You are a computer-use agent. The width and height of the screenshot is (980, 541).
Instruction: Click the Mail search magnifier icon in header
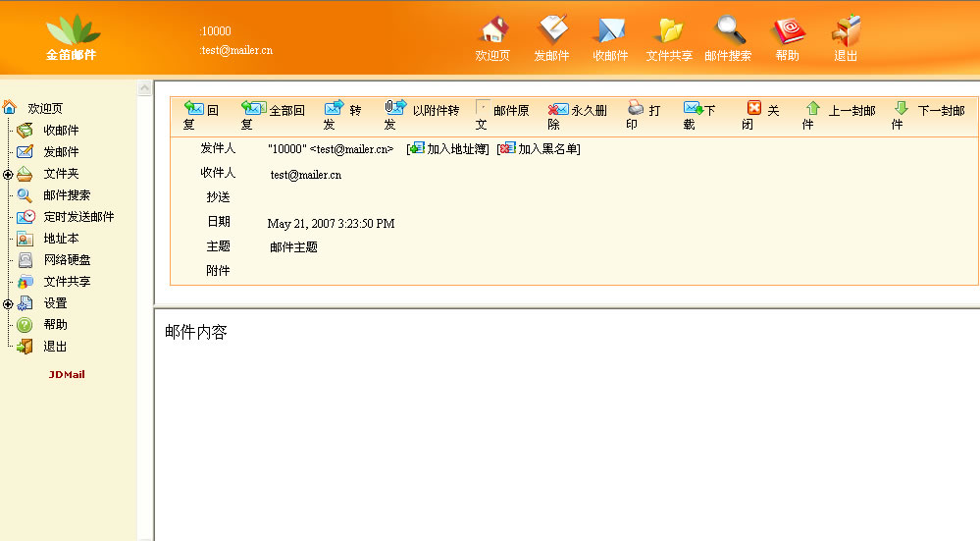(x=728, y=31)
